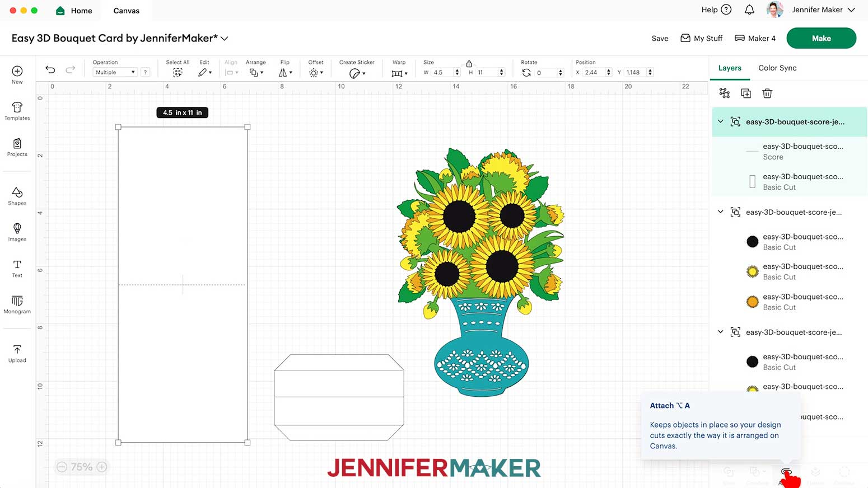Zoom out with the minus button

tap(62, 467)
